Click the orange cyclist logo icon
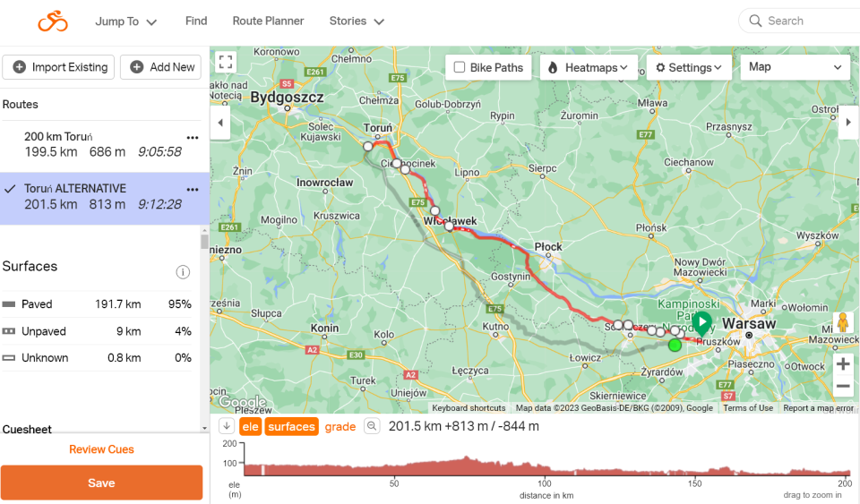The height and width of the screenshot is (504, 860). click(53, 21)
